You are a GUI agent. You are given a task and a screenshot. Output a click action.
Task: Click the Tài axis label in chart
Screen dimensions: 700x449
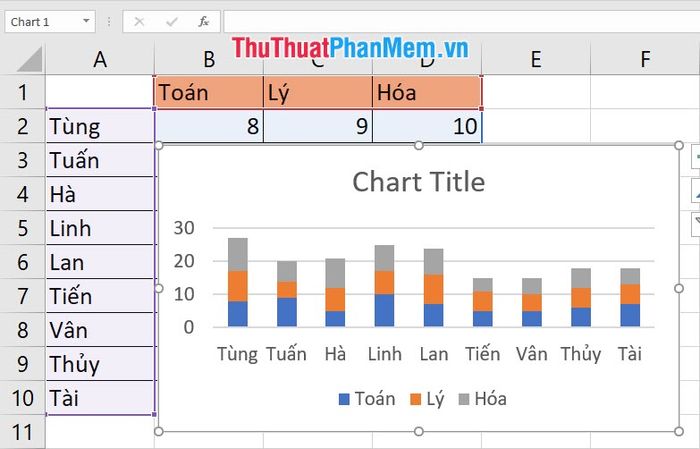[630, 354]
